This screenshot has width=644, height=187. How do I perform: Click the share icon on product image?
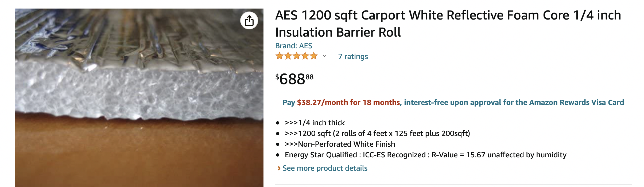249,21
